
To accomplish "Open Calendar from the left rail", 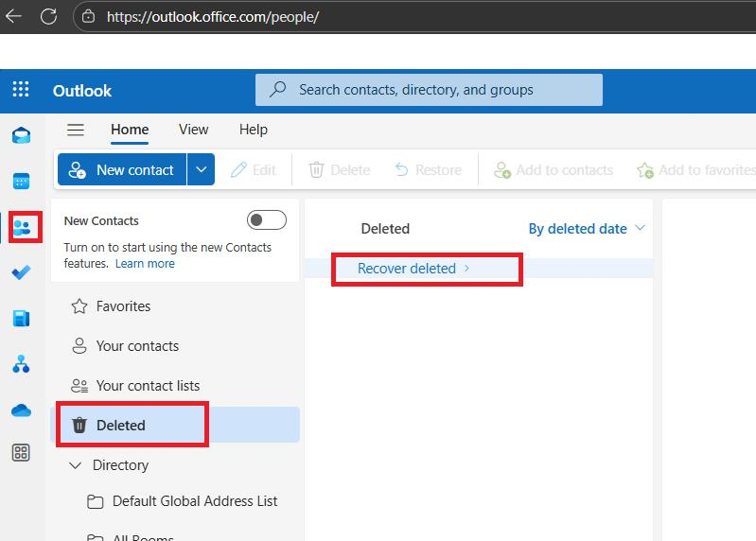I will pos(21,182).
